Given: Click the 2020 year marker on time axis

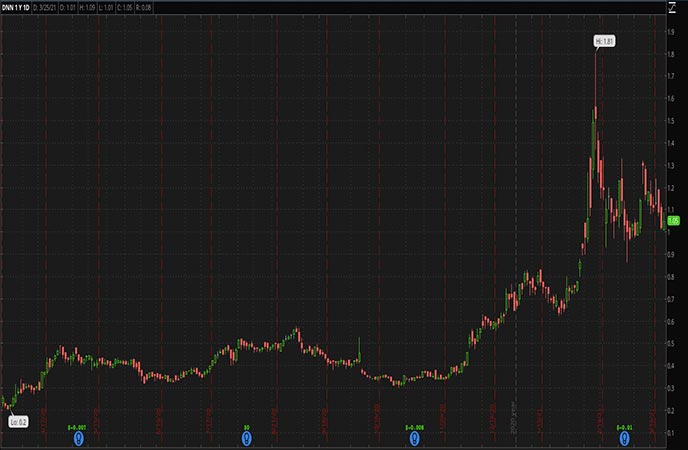Looking at the screenshot, I should click(512, 417).
